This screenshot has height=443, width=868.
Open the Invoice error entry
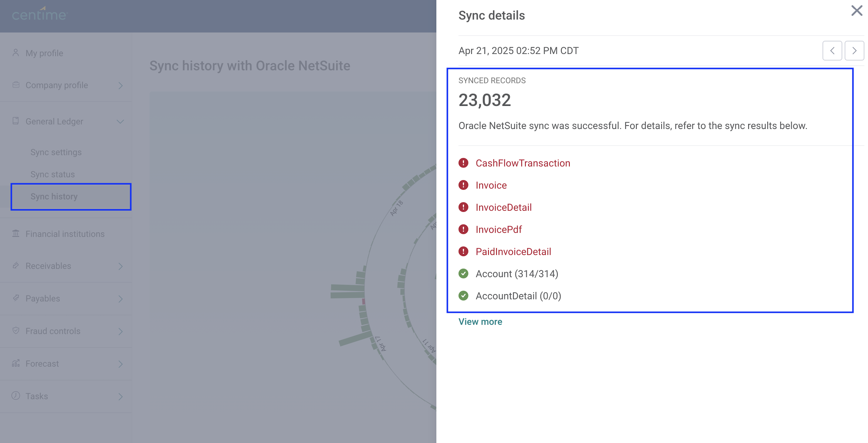click(x=491, y=185)
